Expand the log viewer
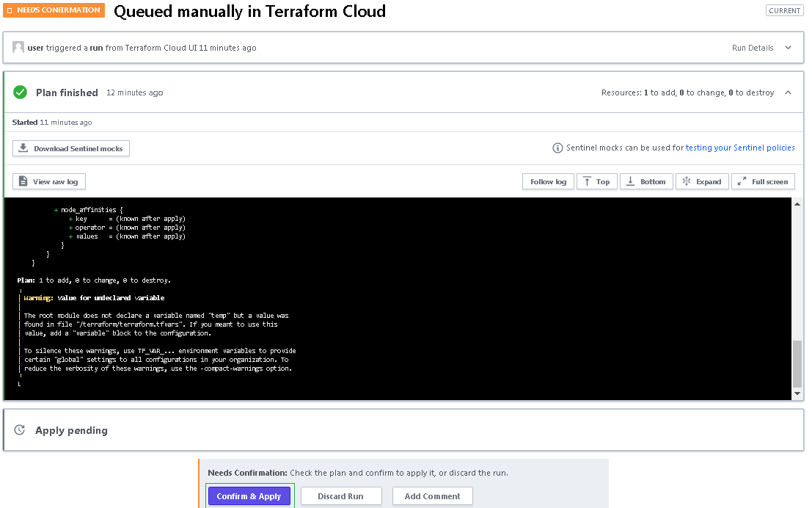The image size is (812, 508). pyautogui.click(x=702, y=181)
